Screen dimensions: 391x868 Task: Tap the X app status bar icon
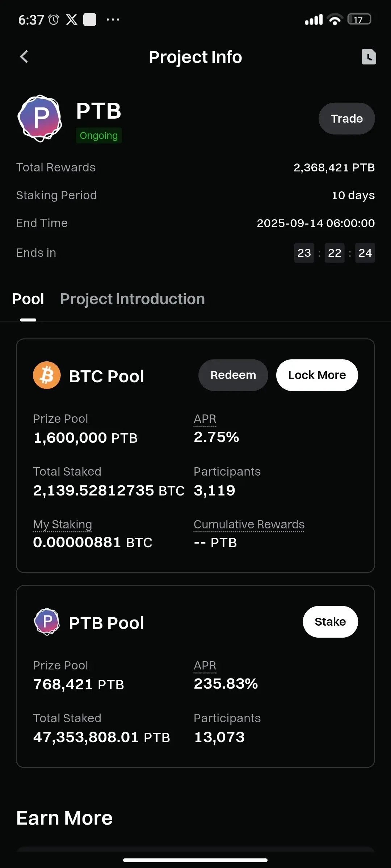pyautogui.click(x=72, y=20)
